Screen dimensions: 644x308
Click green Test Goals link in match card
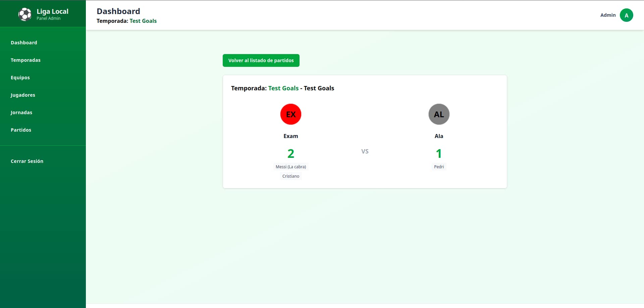(x=283, y=88)
